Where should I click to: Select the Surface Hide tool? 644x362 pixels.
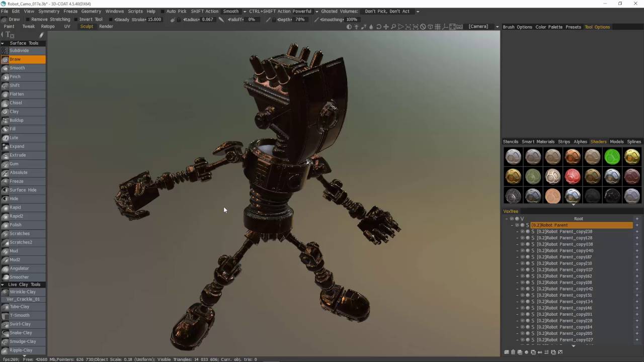point(23,190)
